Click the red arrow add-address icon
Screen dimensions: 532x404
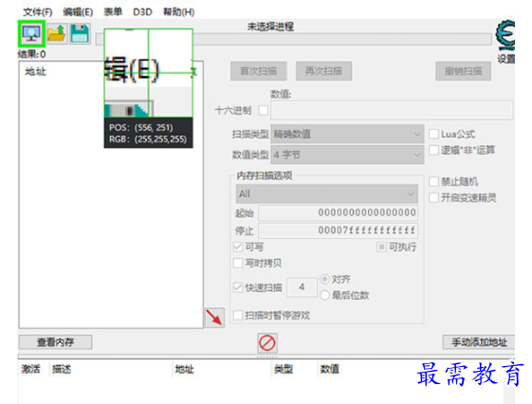214,318
